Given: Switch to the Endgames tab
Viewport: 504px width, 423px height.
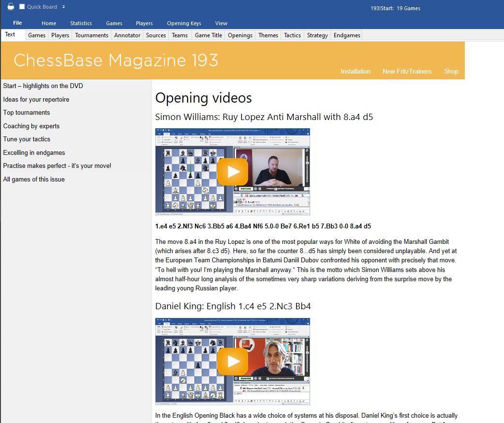Looking at the screenshot, I should coord(346,35).
